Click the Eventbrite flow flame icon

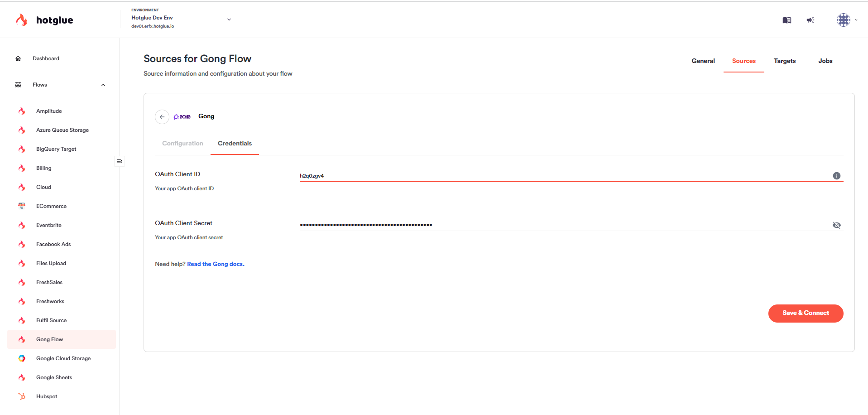(22, 225)
